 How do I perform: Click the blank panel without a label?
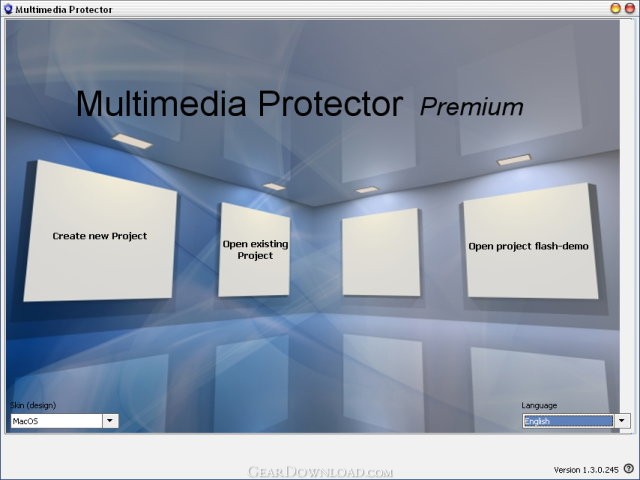point(381,252)
